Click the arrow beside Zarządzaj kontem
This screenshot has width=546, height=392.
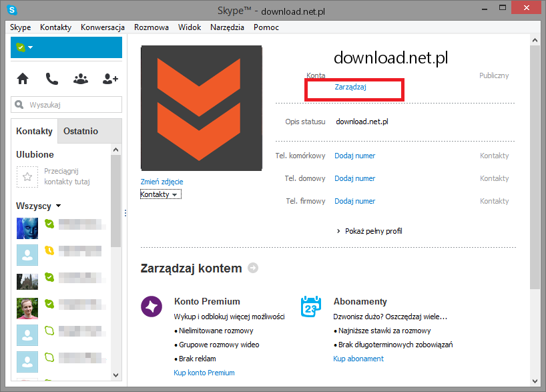pyautogui.click(x=253, y=268)
